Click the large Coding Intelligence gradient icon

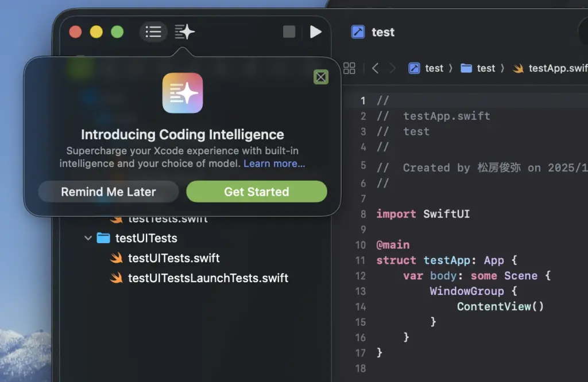coord(183,93)
